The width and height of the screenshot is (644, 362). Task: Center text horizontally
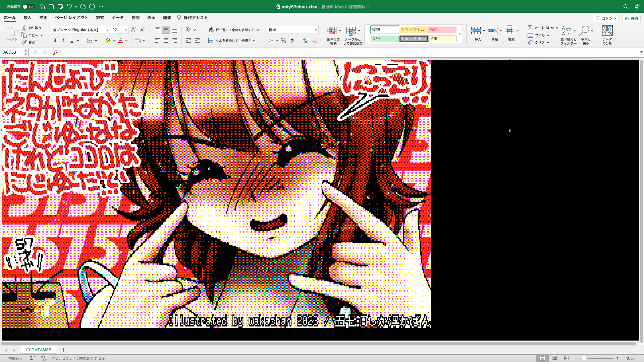coord(166,41)
